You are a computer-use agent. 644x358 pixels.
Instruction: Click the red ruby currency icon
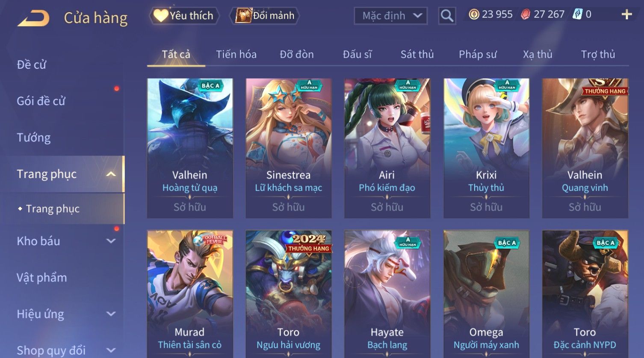coord(526,15)
